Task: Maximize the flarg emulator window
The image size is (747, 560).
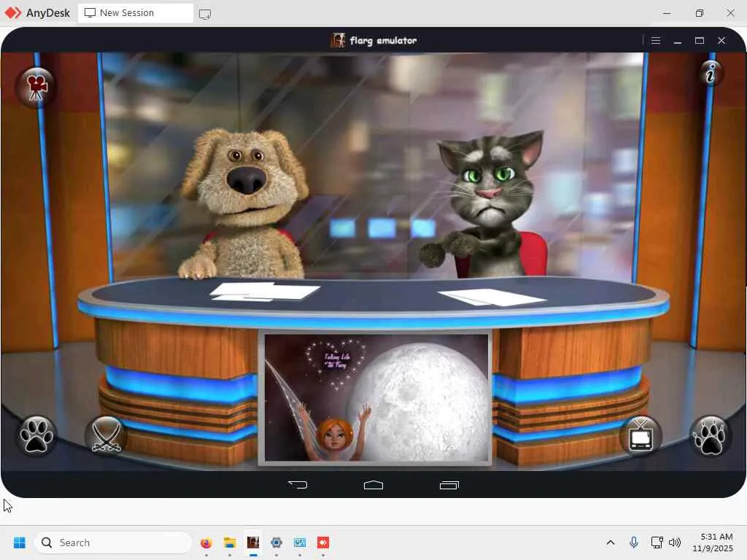Action: coord(700,41)
